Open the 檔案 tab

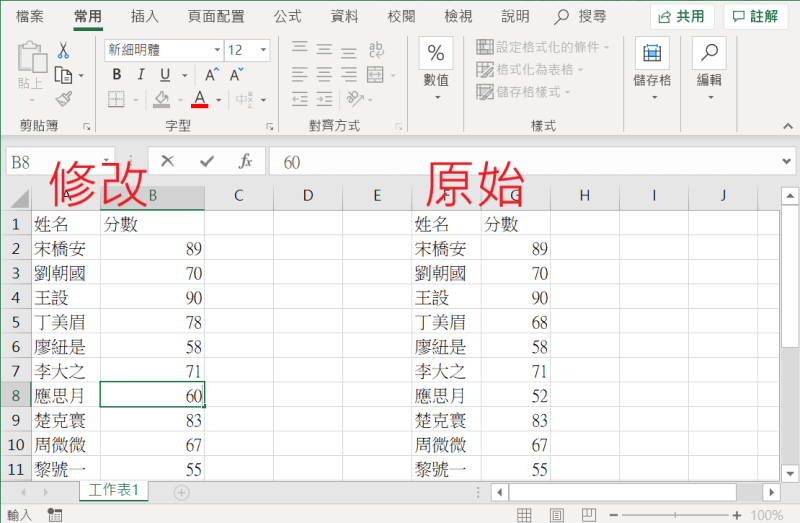(x=30, y=16)
